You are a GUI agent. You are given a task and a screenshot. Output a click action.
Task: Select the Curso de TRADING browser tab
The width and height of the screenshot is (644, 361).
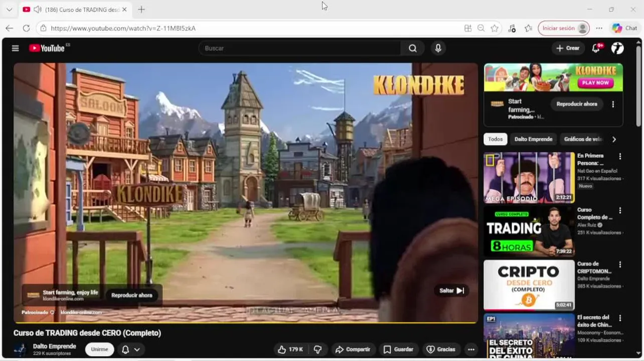(x=75, y=10)
